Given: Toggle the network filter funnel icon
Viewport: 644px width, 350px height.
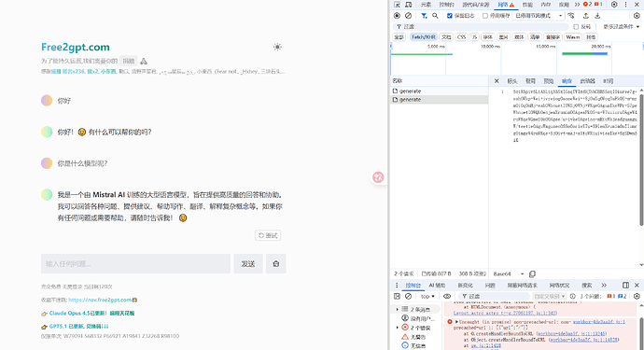Looking at the screenshot, I should [x=424, y=16].
